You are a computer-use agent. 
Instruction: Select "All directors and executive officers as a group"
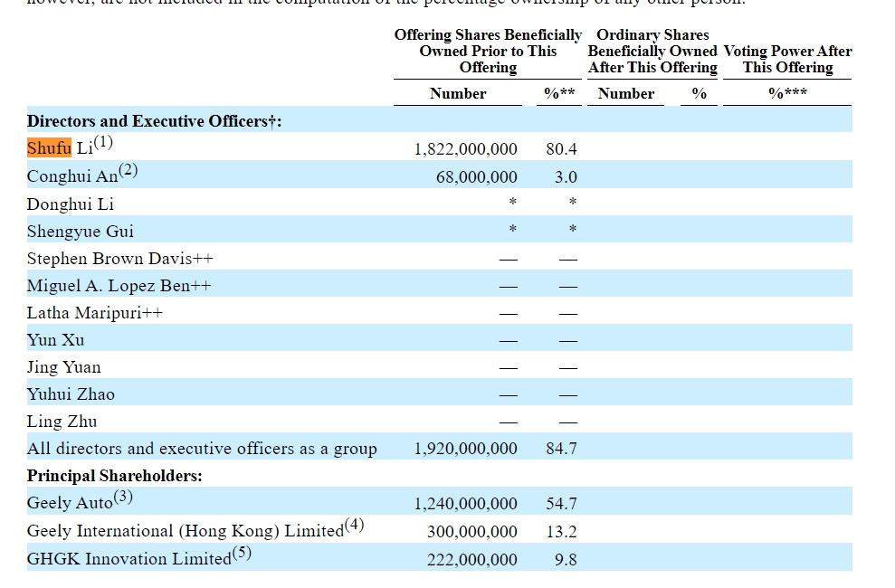[x=202, y=449]
